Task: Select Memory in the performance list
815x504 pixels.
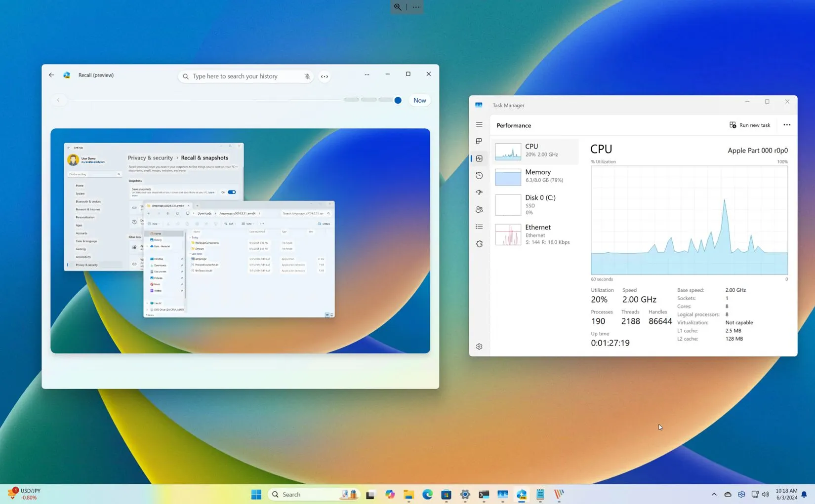Action: tap(536, 176)
